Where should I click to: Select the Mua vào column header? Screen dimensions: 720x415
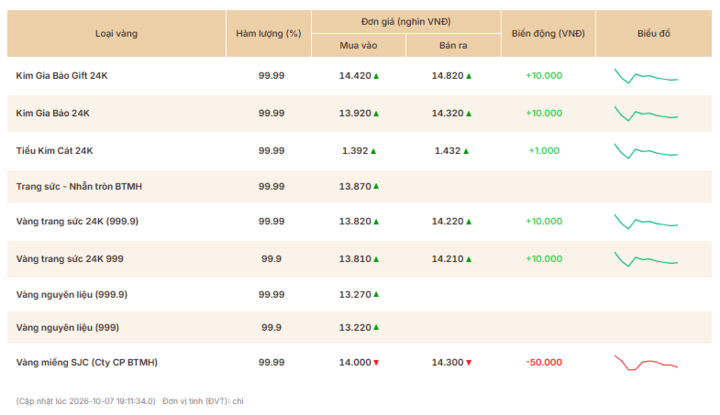358,45
